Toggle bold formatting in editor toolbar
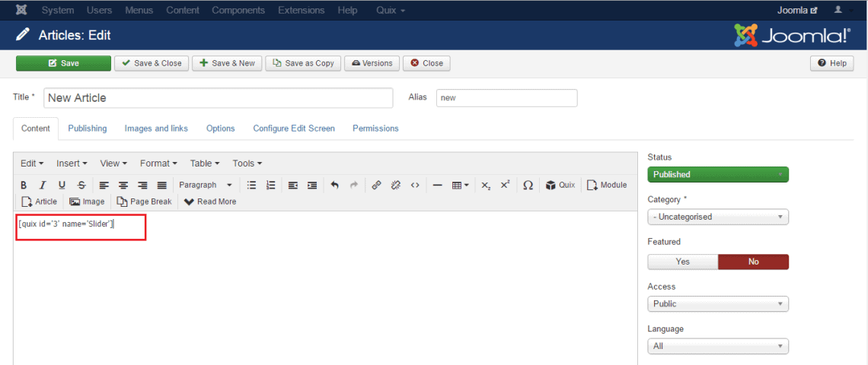Viewport: 868px width, 365px height. (24, 185)
